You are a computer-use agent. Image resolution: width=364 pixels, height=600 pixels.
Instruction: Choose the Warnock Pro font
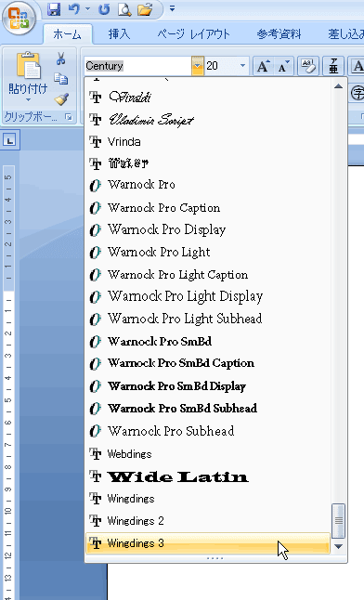point(208,186)
